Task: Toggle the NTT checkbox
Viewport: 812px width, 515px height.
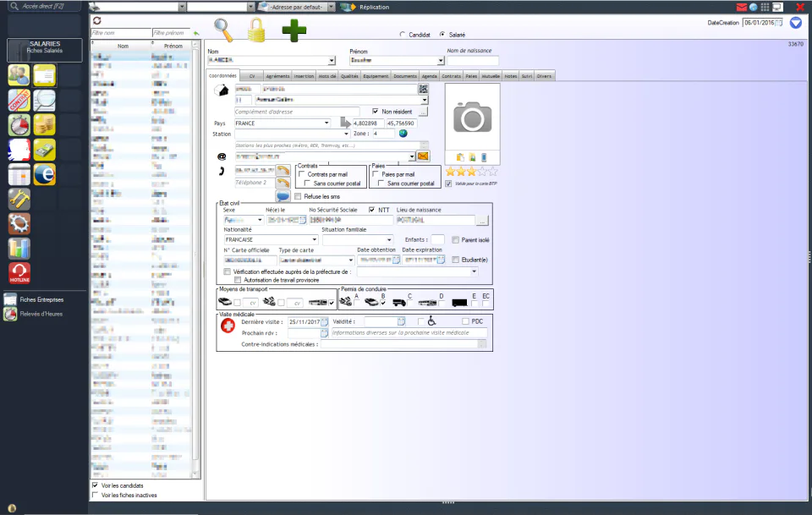Action: [x=372, y=210]
